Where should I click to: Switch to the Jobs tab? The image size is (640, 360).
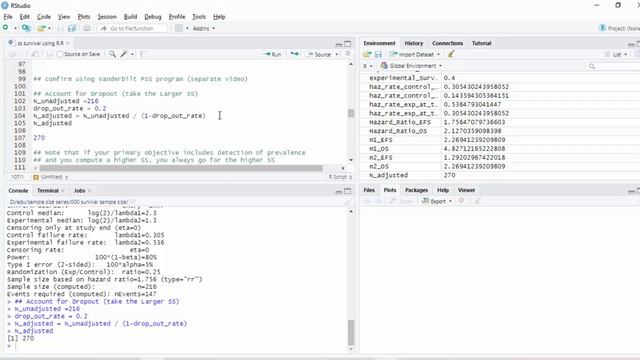tap(80, 191)
